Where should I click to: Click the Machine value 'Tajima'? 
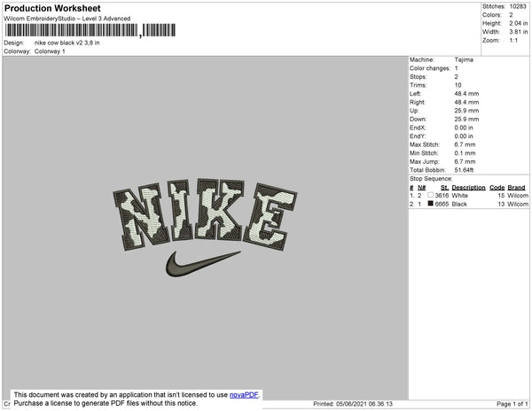point(464,59)
